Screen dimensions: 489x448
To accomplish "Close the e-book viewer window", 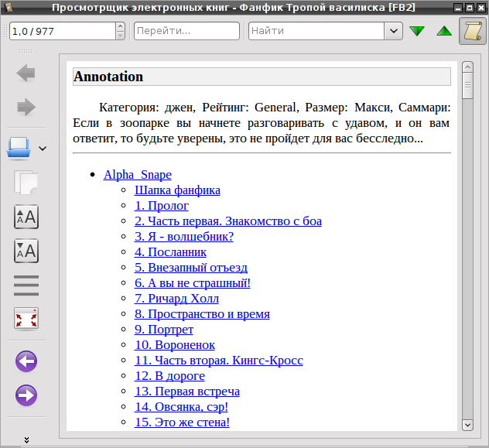I will (481, 8).
